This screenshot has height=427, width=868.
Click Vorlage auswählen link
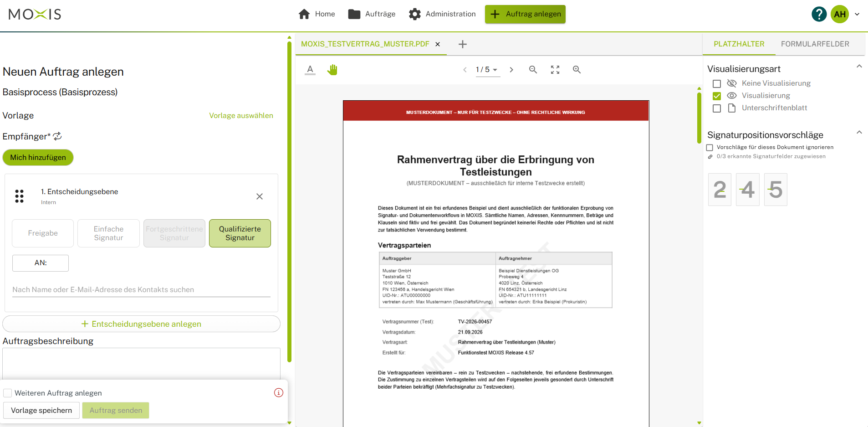pyautogui.click(x=241, y=116)
